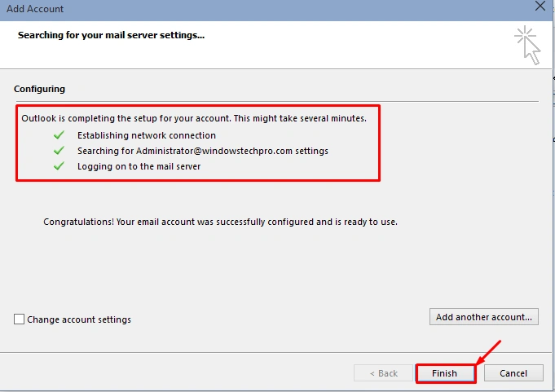Screen dimensions: 555x392
Task: Click the Finish button
Action: [x=445, y=373]
